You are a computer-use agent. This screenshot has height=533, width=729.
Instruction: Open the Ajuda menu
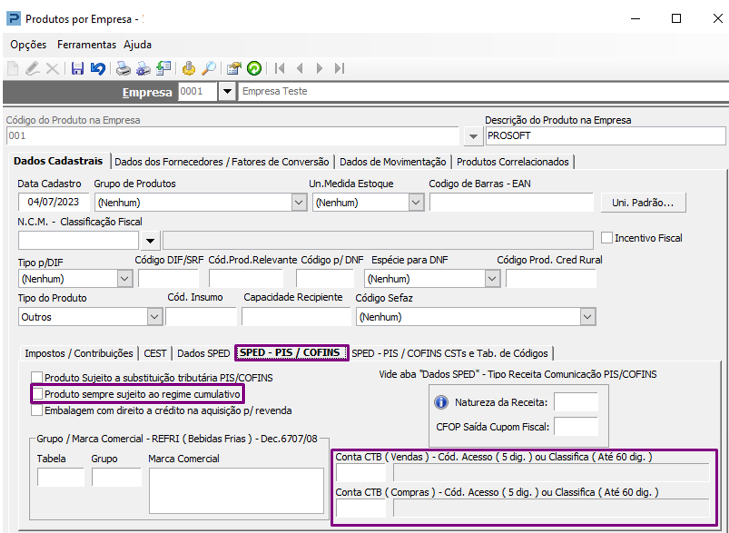(x=138, y=45)
